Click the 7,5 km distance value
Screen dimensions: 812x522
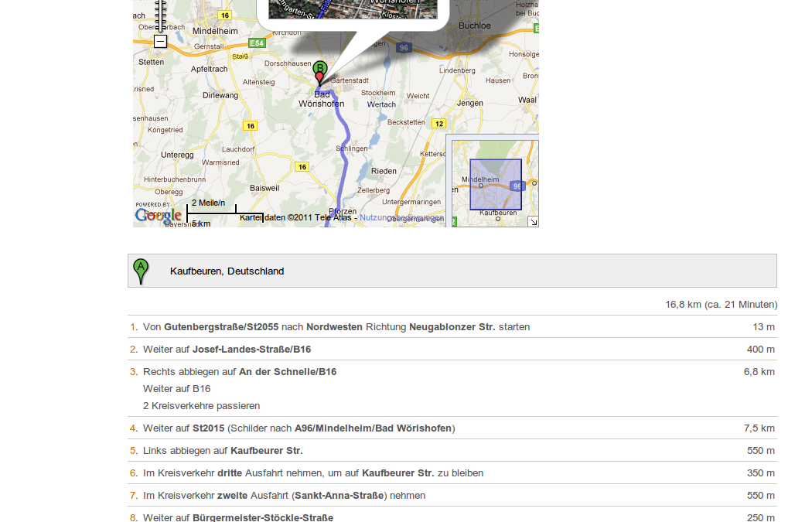click(x=759, y=428)
